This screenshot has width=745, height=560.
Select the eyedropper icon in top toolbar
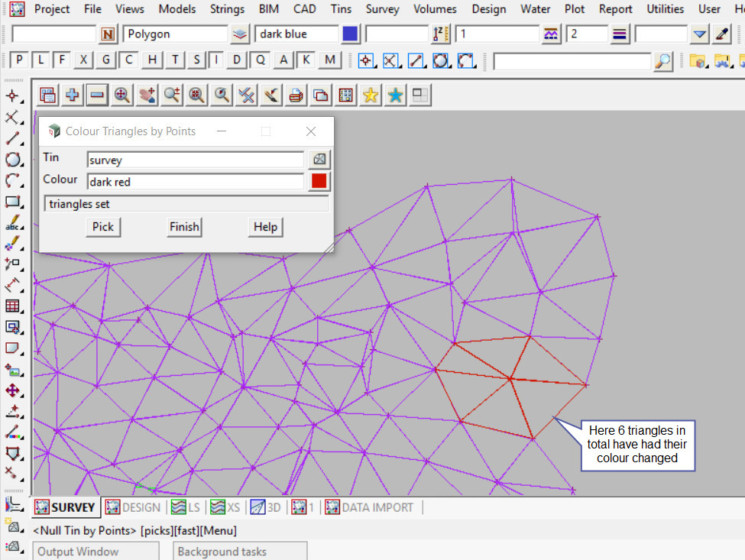click(x=722, y=34)
